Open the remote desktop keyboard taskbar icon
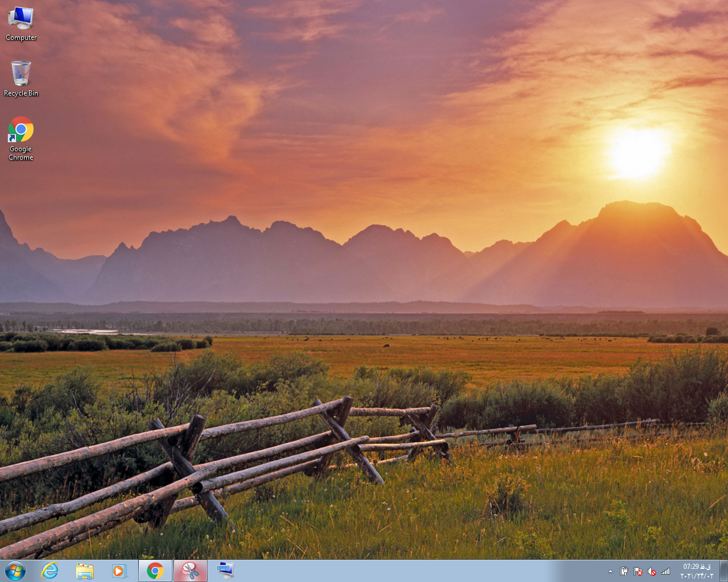The width and height of the screenshot is (728, 582). tap(225, 571)
